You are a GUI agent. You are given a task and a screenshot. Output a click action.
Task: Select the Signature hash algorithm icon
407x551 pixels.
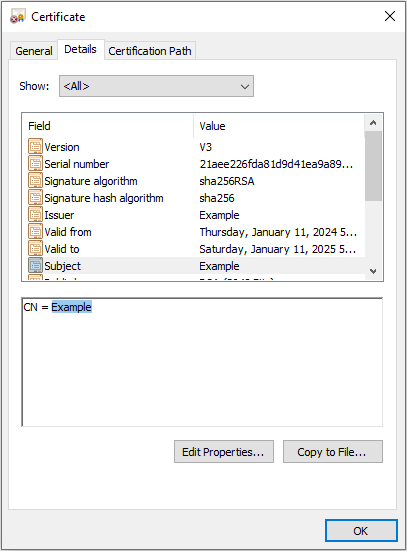point(35,197)
